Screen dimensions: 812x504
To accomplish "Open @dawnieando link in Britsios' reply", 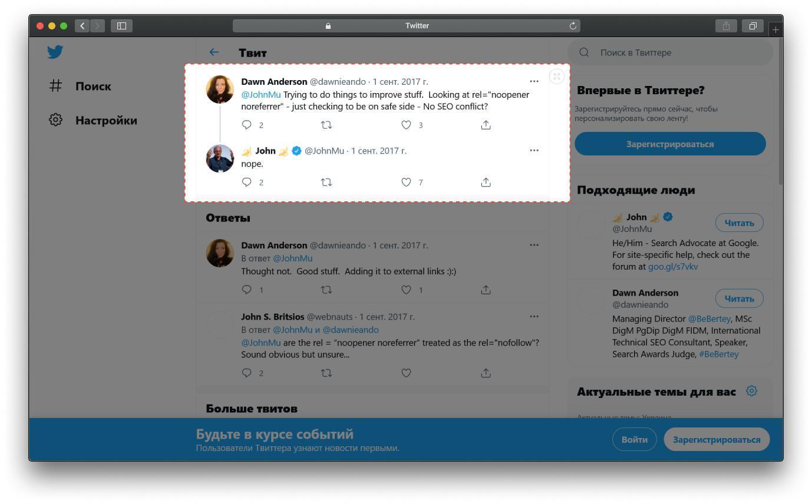I will tap(350, 330).
